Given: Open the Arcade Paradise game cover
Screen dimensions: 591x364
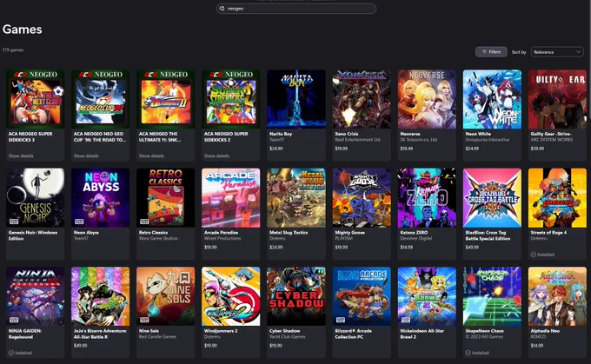Looking at the screenshot, I should (x=230, y=198).
